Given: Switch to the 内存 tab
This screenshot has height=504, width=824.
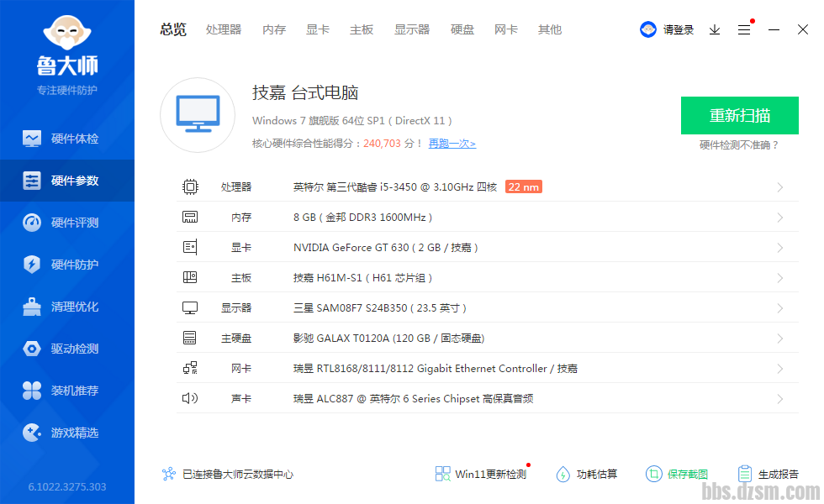Looking at the screenshot, I should coord(274,29).
